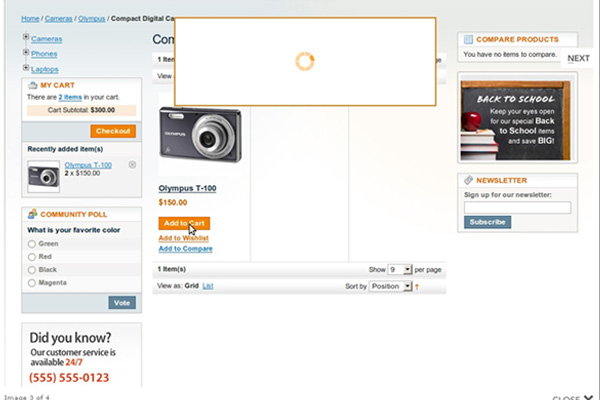Select Black poll option
The height and width of the screenshot is (400, 600).
pyautogui.click(x=32, y=270)
